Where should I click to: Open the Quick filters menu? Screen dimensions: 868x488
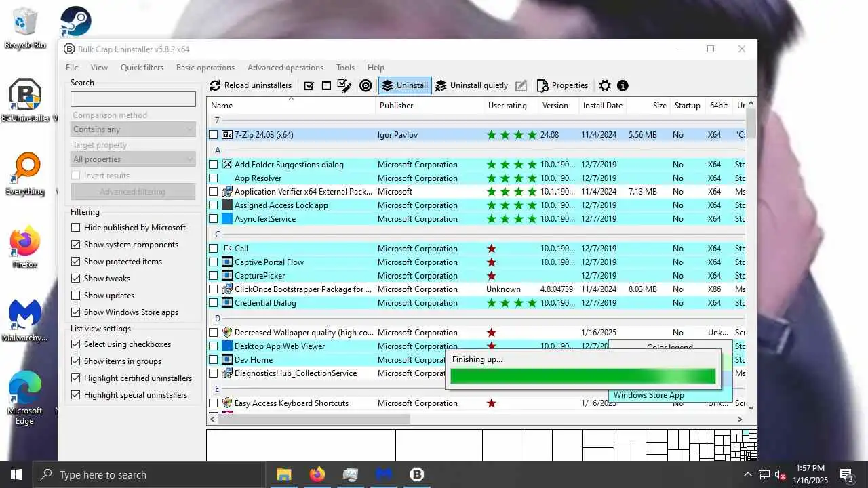tap(142, 68)
